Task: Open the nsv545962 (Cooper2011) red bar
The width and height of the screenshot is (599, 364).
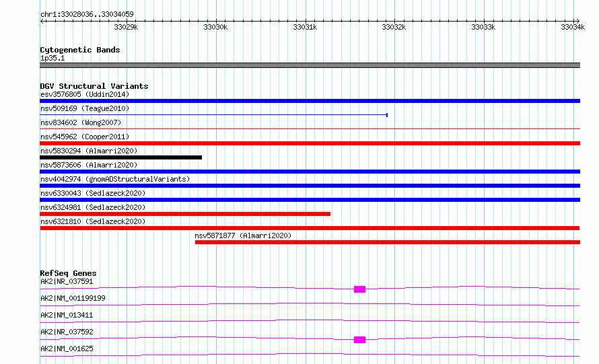Action: pyautogui.click(x=310, y=143)
